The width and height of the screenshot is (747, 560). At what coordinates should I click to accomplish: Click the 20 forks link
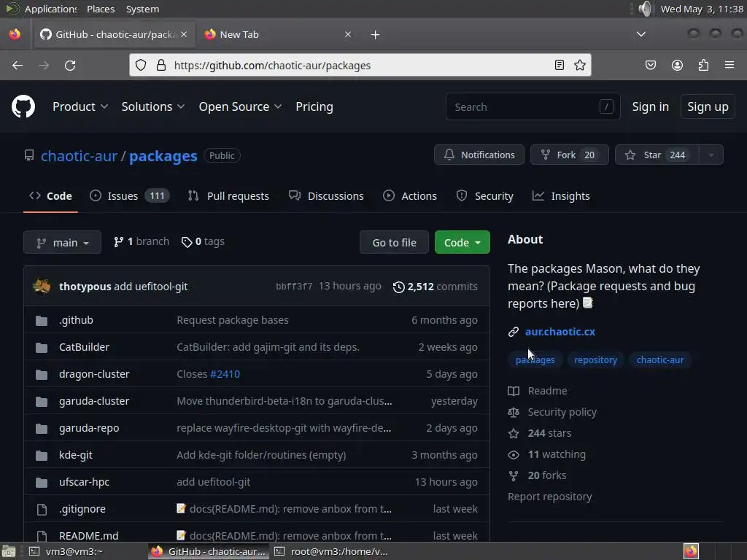(547, 475)
